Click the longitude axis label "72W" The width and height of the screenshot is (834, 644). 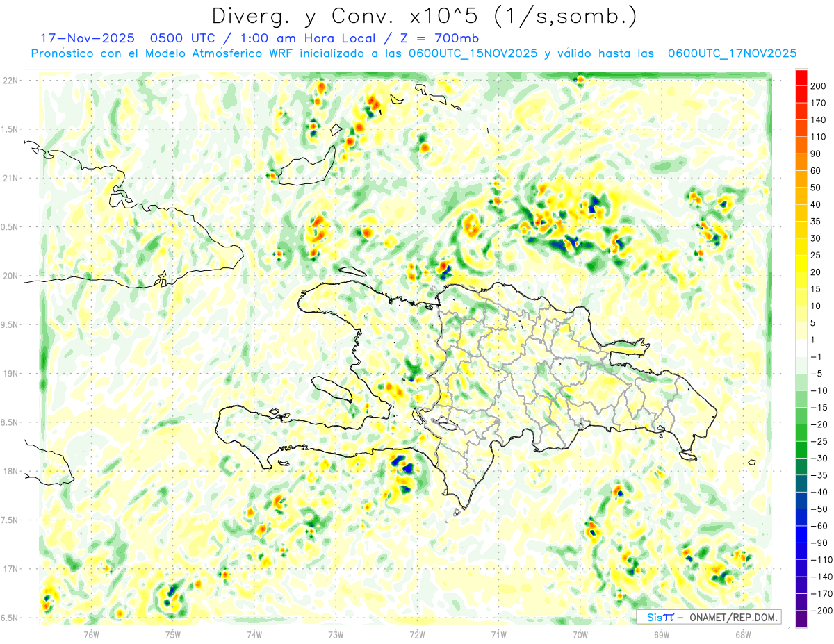417,634
